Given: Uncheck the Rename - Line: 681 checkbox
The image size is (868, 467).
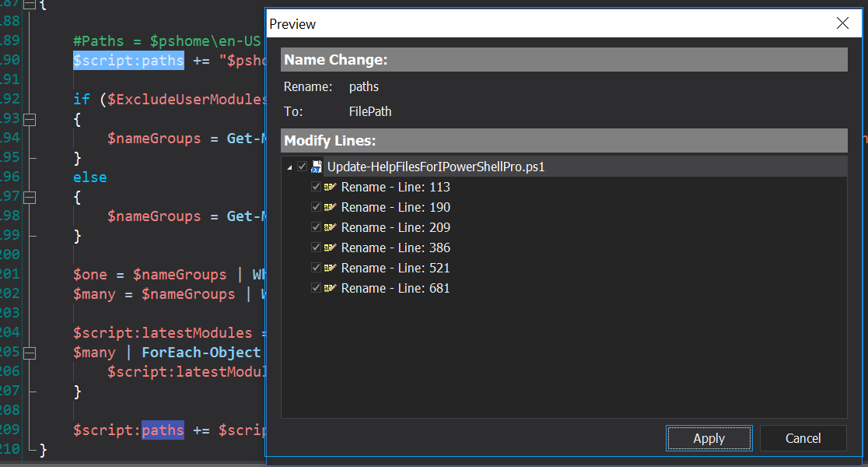Looking at the screenshot, I should pyautogui.click(x=316, y=288).
